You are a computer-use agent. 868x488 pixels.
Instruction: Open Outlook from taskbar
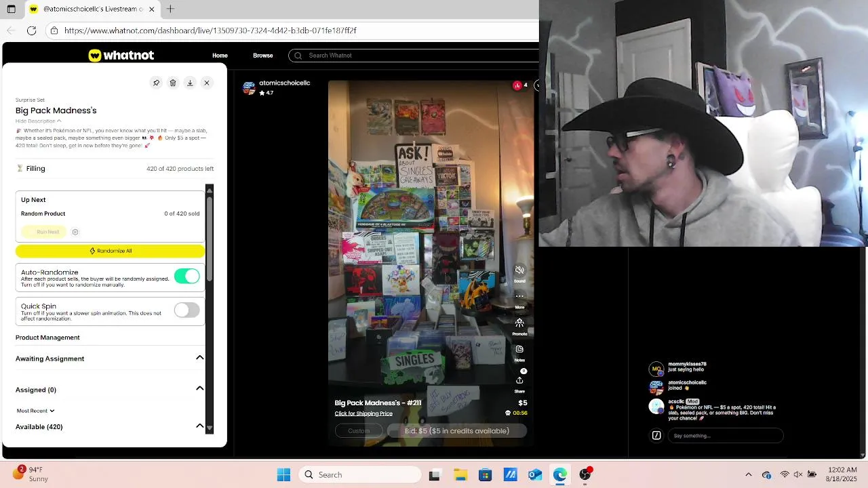(x=535, y=474)
